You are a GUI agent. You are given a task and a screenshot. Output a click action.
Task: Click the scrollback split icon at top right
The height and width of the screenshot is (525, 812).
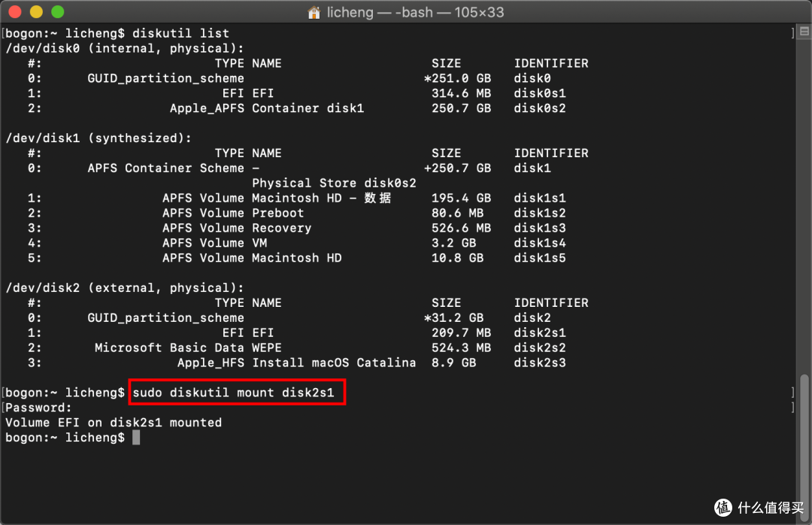(804, 32)
